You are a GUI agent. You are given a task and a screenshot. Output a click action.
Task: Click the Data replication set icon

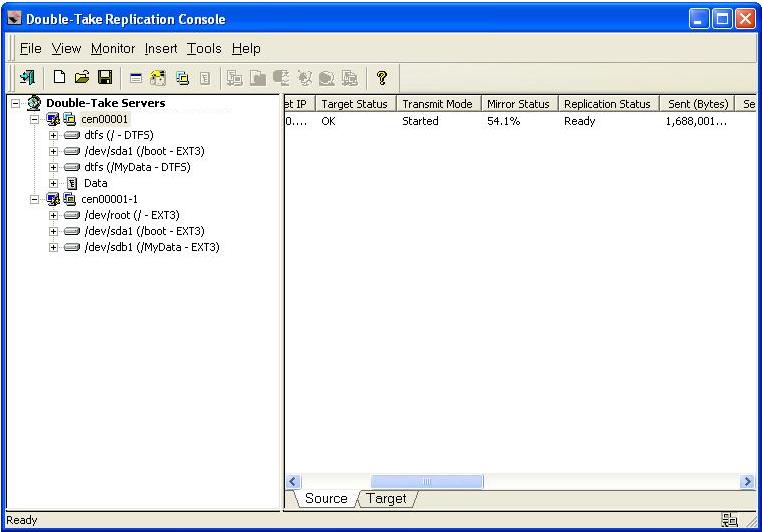(72, 183)
